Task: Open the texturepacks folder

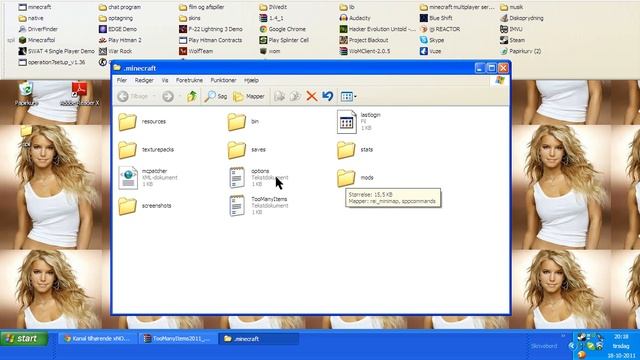Action: tap(146, 150)
